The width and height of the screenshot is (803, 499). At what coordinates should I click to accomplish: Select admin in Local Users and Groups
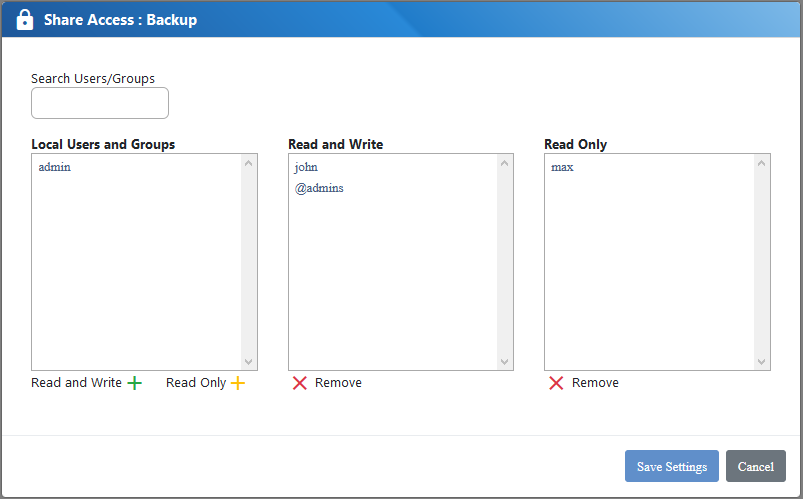(55, 167)
